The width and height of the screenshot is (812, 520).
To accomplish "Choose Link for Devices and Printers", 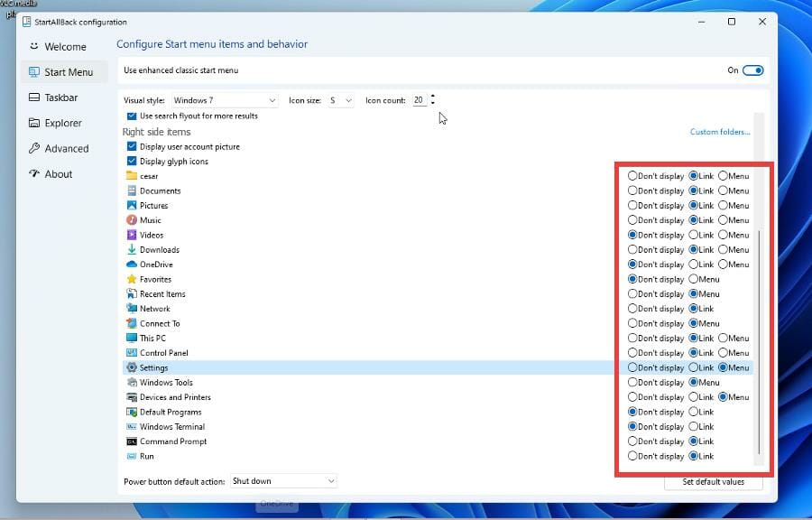I will [x=694, y=396].
